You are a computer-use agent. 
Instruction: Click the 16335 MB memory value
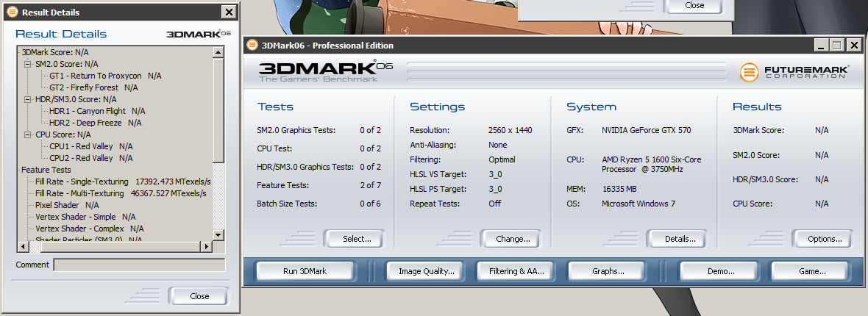pos(619,189)
